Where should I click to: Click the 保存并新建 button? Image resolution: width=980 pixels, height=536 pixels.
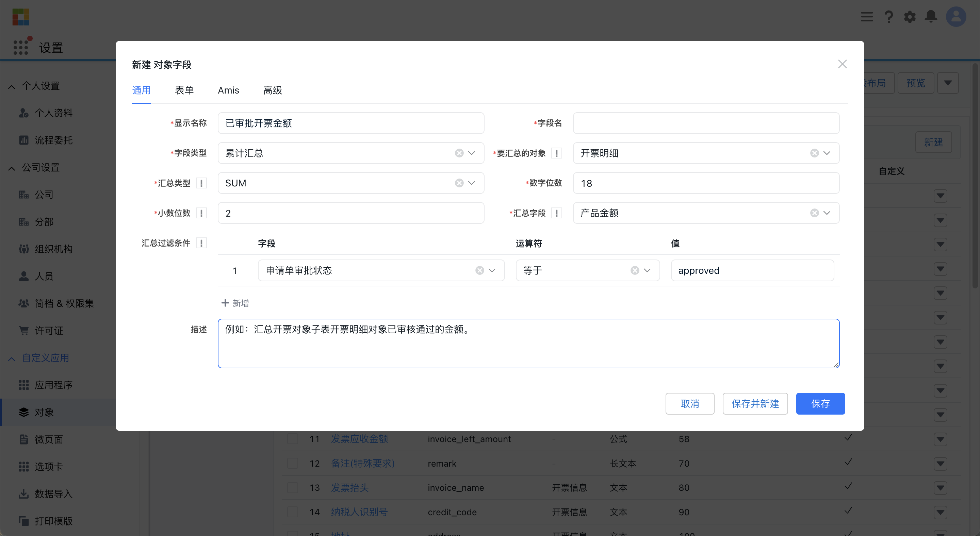[755, 404]
